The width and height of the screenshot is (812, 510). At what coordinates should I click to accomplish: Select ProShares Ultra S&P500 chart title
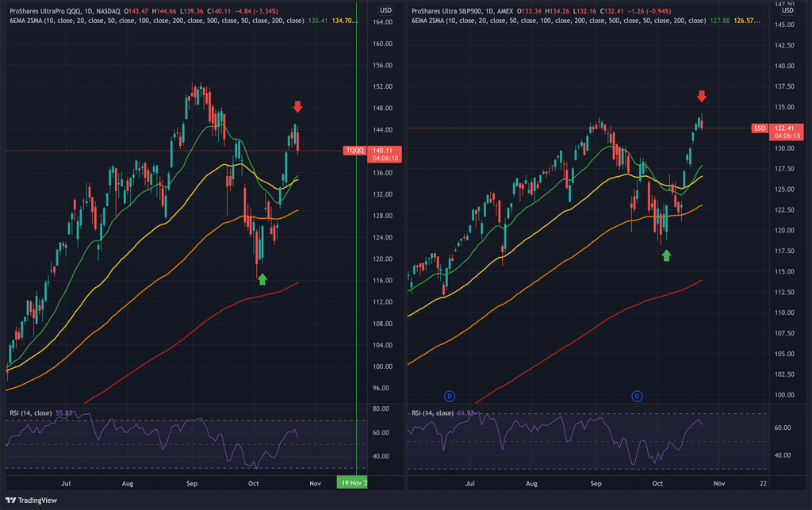click(x=462, y=11)
